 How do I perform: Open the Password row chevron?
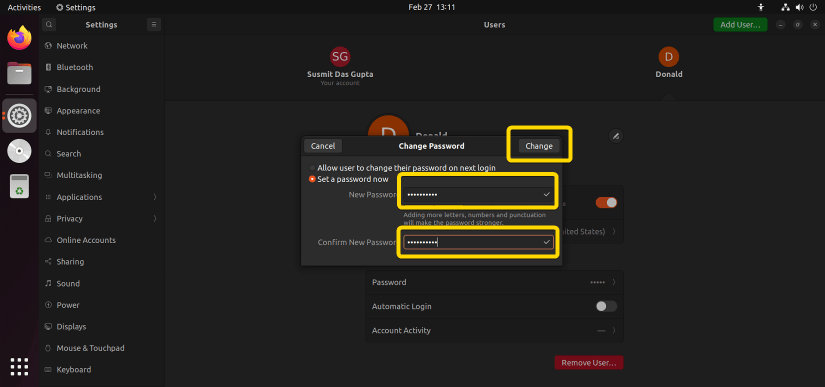[x=614, y=282]
